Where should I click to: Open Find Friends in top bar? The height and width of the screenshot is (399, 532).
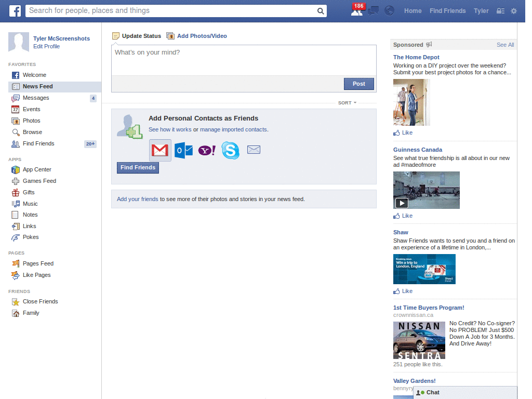click(x=447, y=11)
